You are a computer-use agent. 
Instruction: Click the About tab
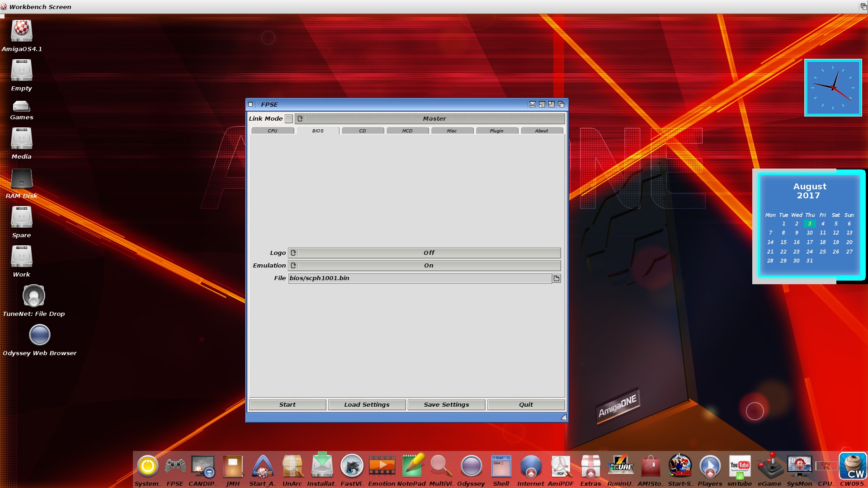[541, 131]
